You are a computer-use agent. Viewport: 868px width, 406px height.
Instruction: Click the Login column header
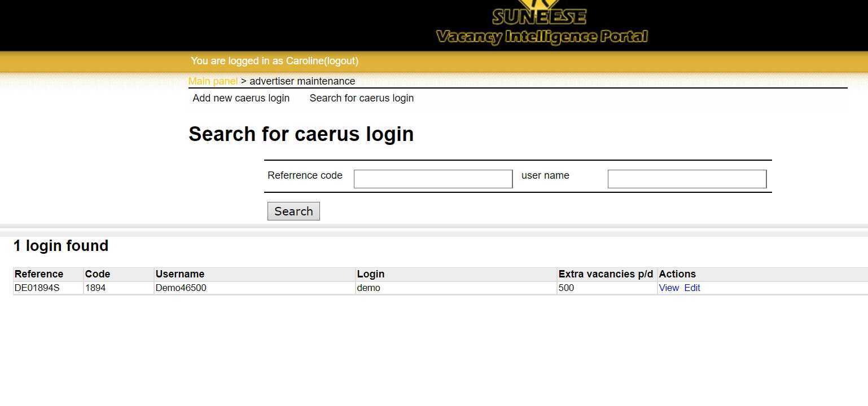[370, 274]
